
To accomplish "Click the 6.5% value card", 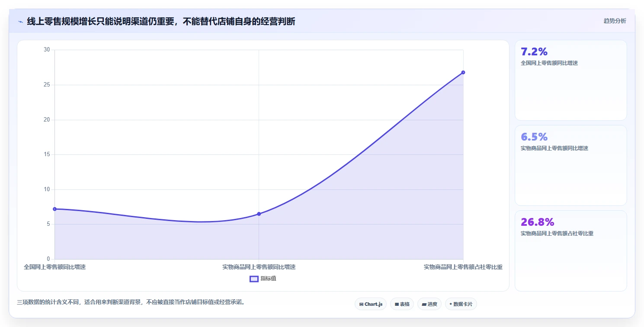I will click(570, 165).
